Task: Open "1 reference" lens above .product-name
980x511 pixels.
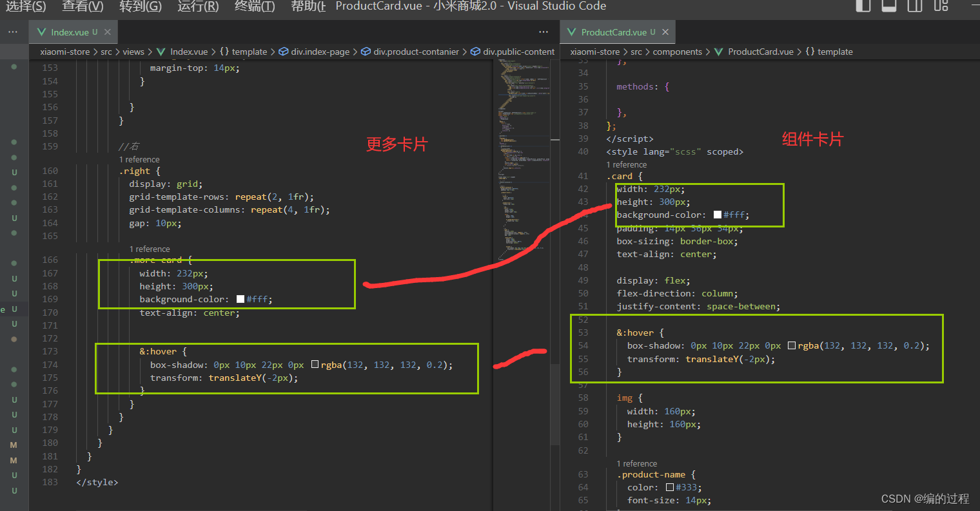Action: (x=637, y=463)
